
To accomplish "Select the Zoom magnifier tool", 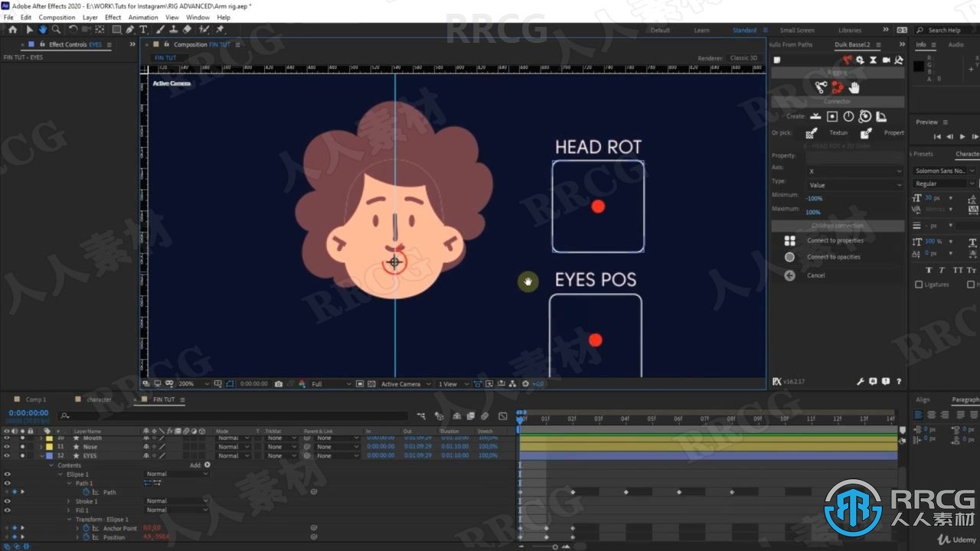I will pos(56,29).
